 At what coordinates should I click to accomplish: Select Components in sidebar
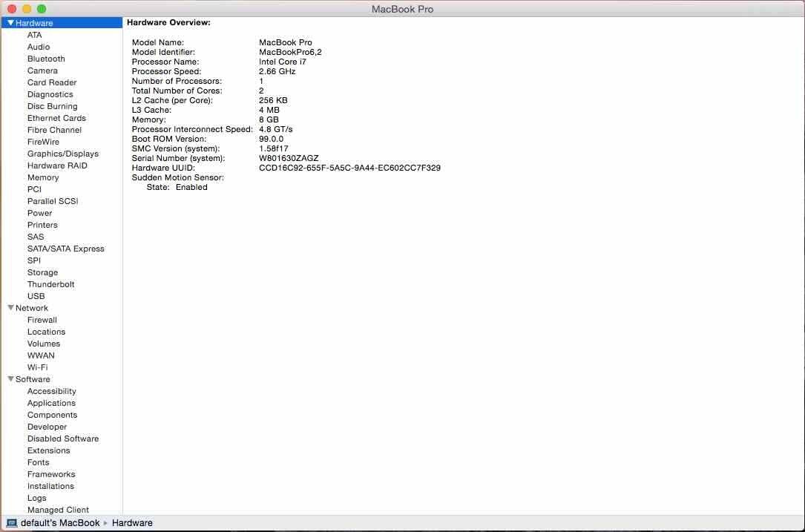click(x=53, y=415)
